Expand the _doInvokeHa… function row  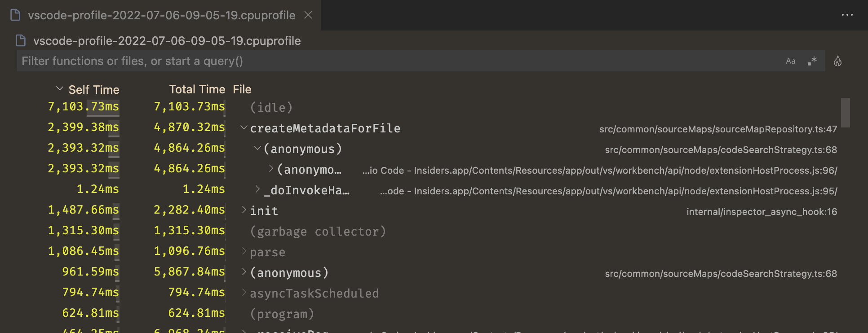click(x=257, y=189)
